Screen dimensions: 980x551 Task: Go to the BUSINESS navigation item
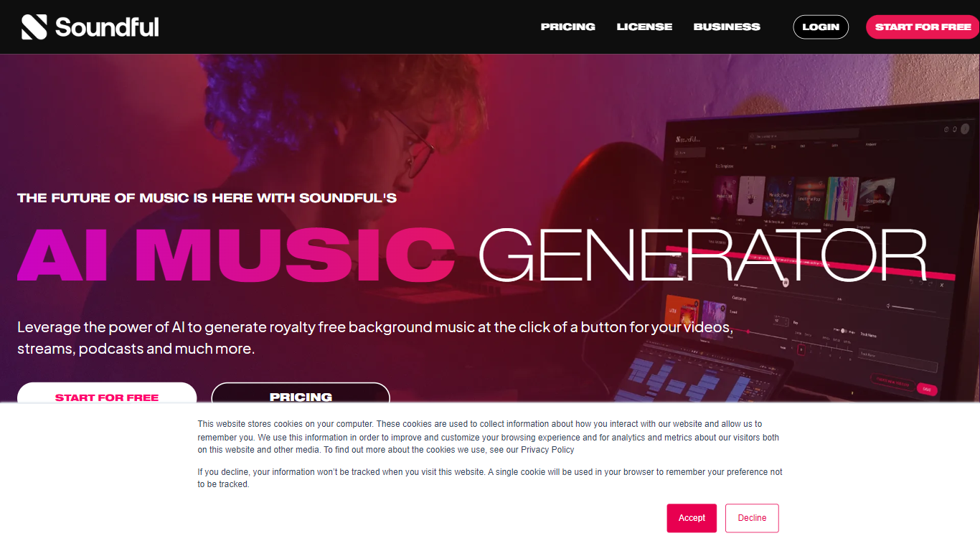click(x=727, y=27)
